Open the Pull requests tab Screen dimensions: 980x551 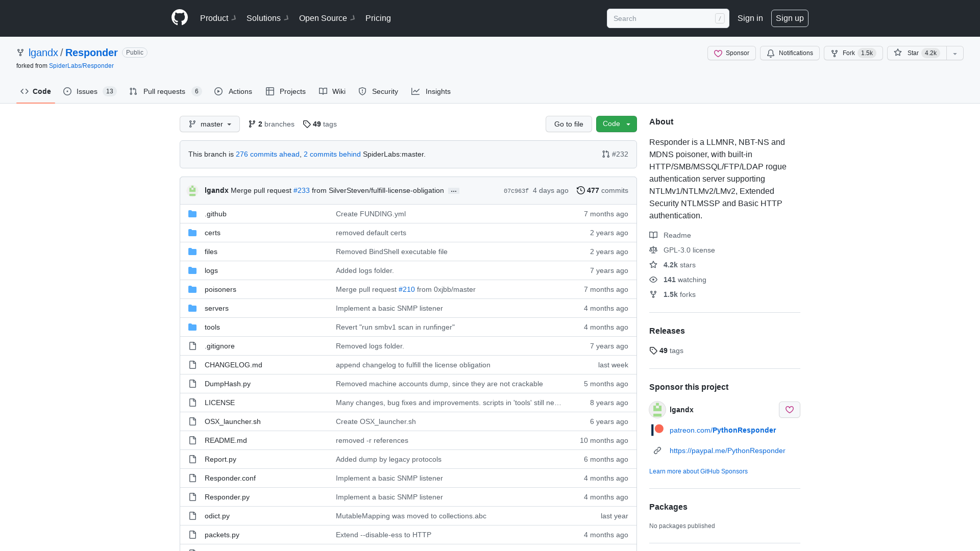(x=165, y=91)
